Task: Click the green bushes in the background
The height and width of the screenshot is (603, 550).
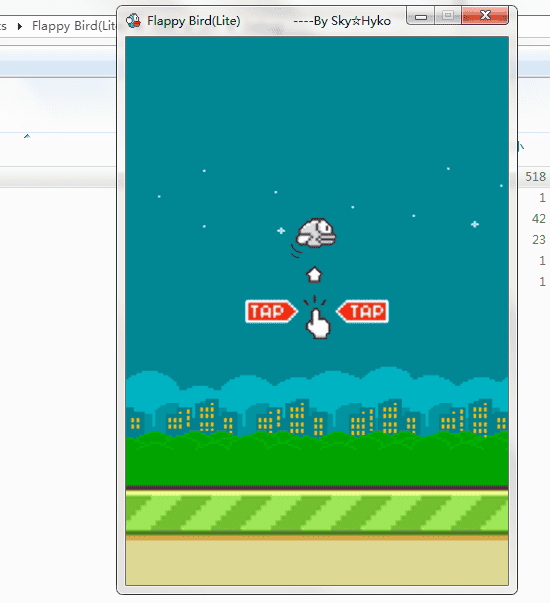Action: pyautogui.click(x=317, y=458)
